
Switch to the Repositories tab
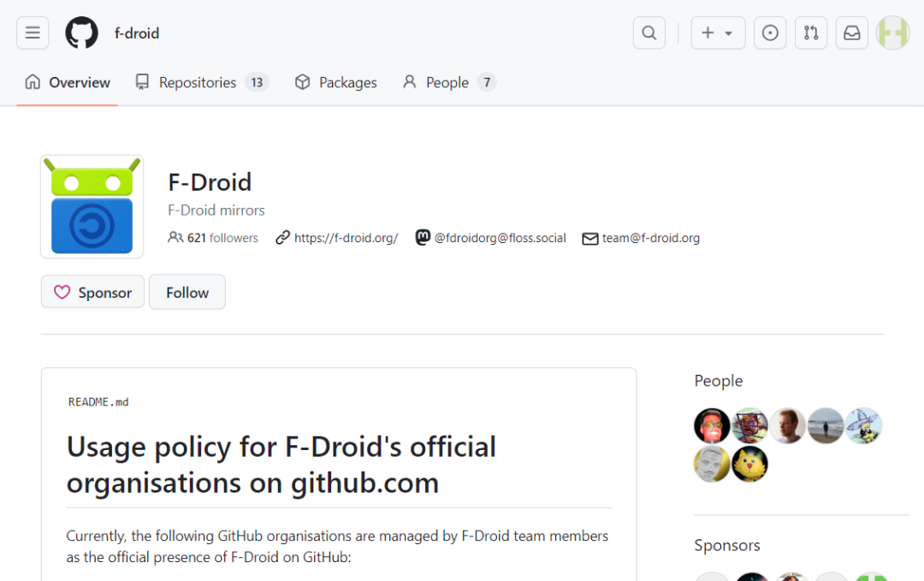pos(202,82)
